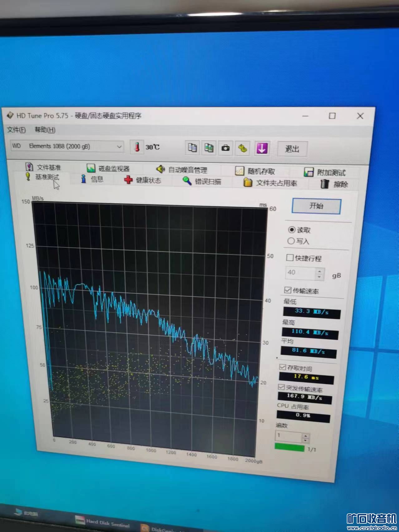399x532 pixels.
Task: Enable the 快捷行程 checkbox
Action: pos(290,258)
